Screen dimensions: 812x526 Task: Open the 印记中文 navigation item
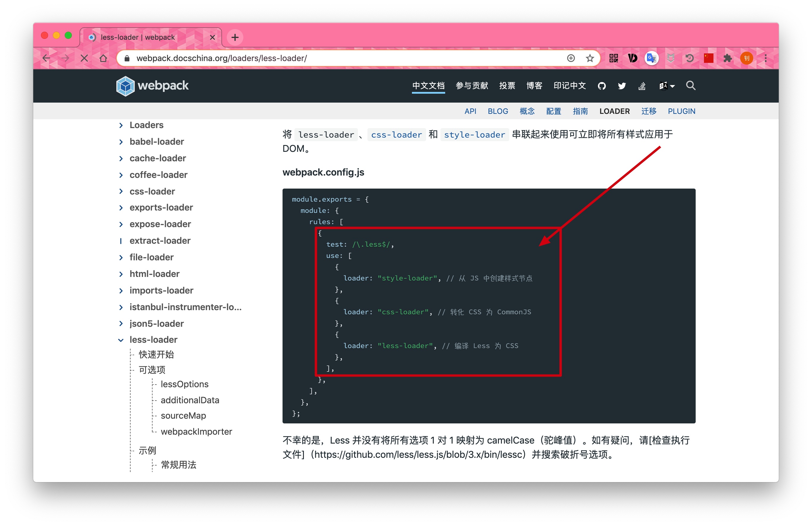coord(570,86)
